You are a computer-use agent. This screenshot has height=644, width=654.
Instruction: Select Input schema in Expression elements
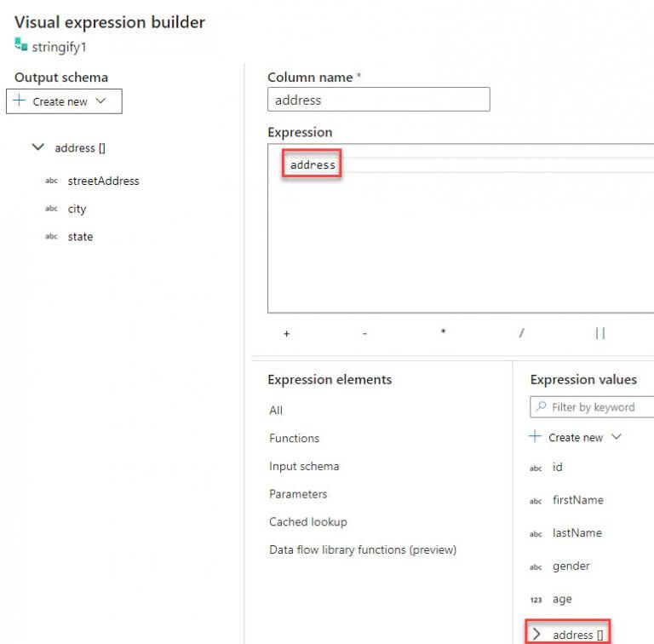[304, 466]
